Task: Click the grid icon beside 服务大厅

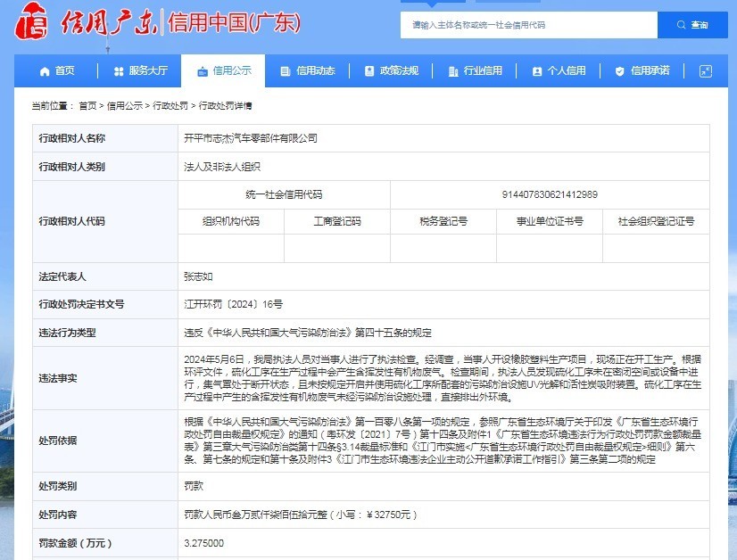Action: click(119, 71)
